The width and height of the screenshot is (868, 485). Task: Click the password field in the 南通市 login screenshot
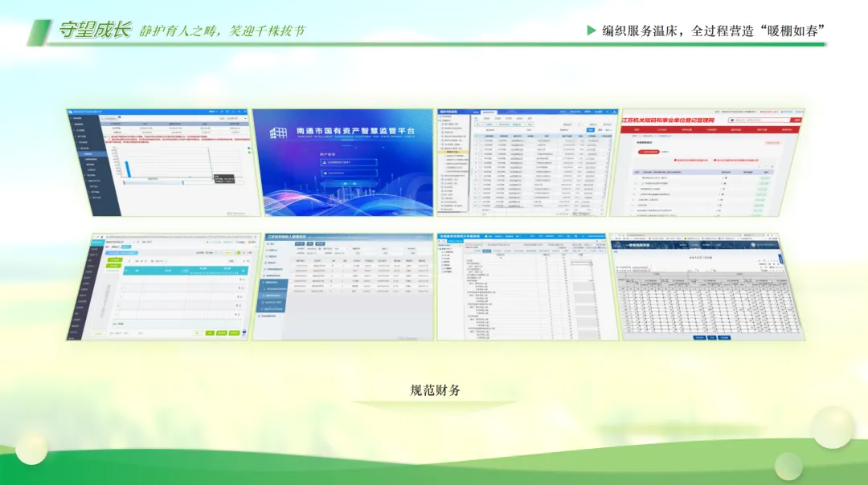(349, 173)
